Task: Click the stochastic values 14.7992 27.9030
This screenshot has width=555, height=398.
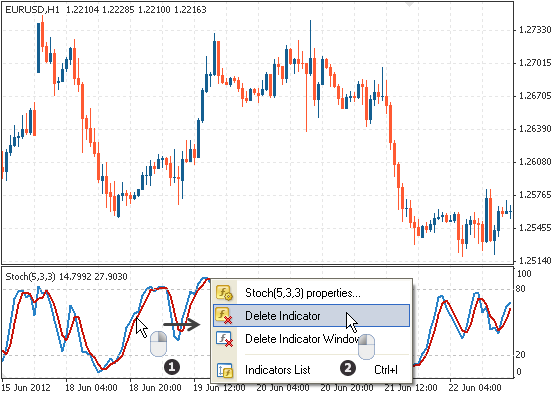Action: pos(93,276)
